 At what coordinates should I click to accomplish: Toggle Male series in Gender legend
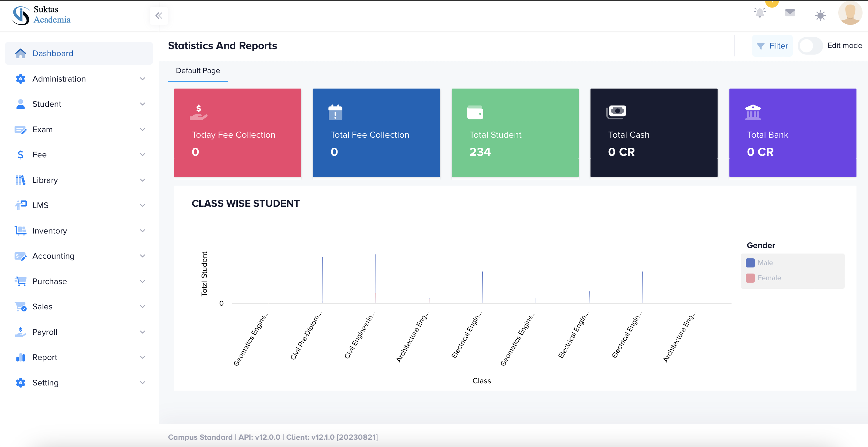point(765,263)
